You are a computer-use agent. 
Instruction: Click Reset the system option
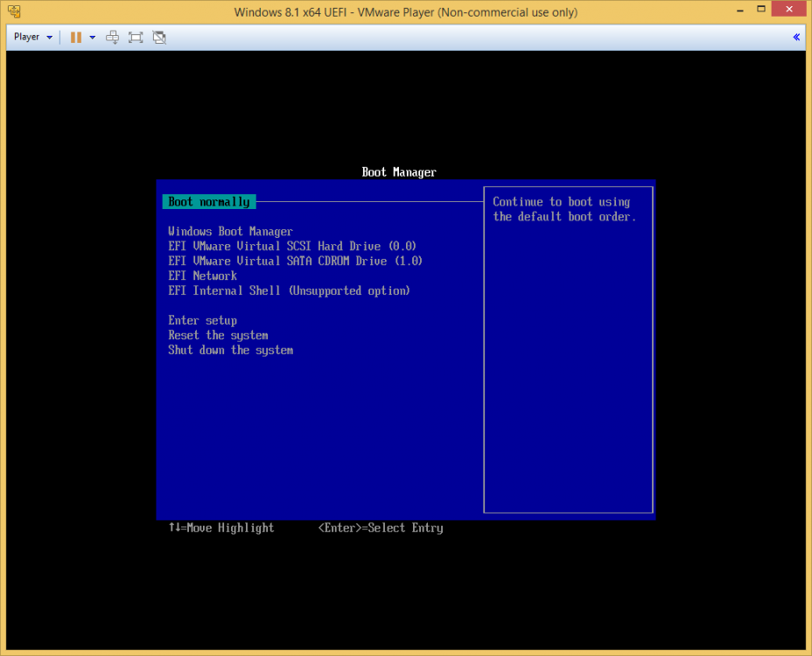[218, 335]
